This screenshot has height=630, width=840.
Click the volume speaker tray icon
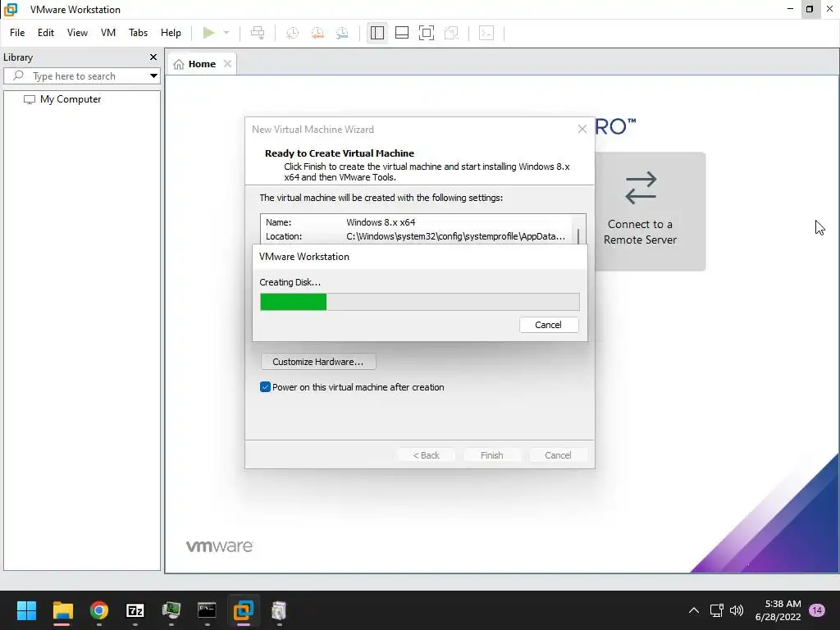737,610
